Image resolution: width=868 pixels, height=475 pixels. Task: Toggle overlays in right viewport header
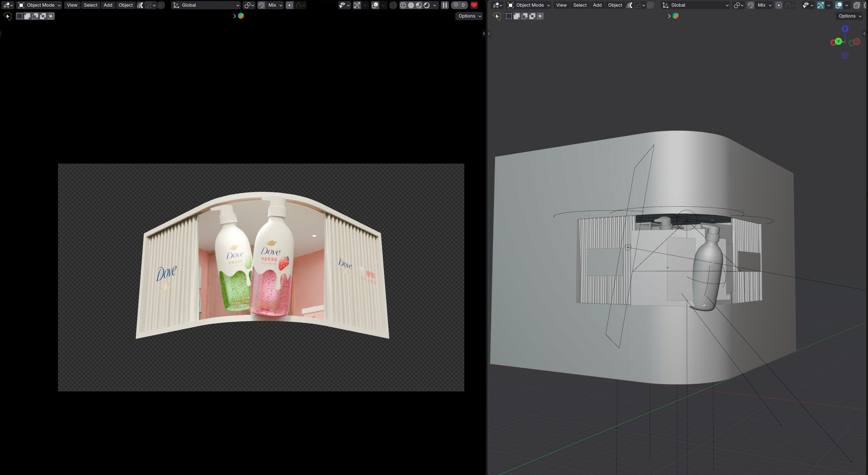coord(839,5)
